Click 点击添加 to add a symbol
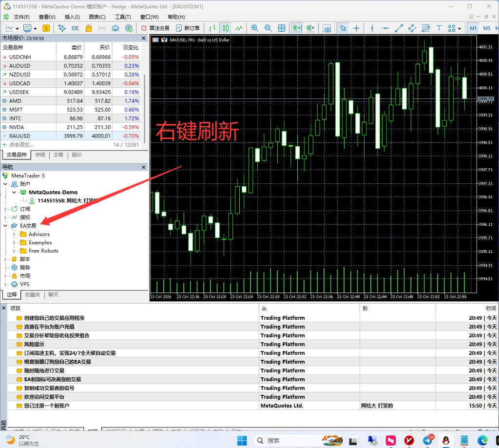Viewport: 499px width, 448px height. point(20,145)
